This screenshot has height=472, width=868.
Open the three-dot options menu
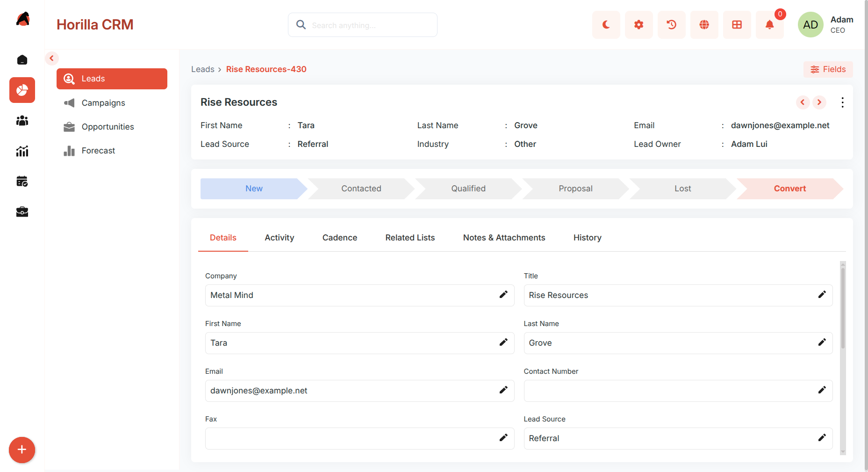point(842,102)
